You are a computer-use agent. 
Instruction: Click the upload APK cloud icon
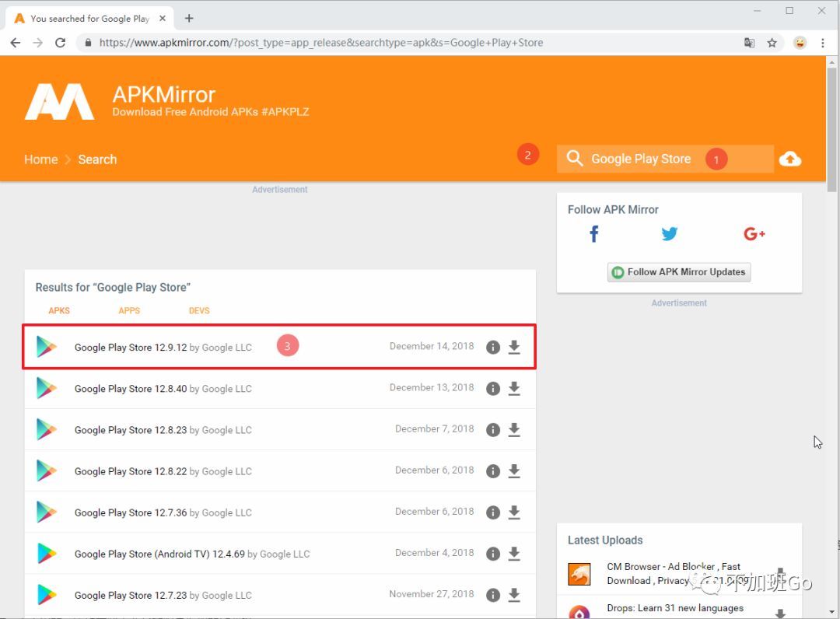[x=790, y=159]
